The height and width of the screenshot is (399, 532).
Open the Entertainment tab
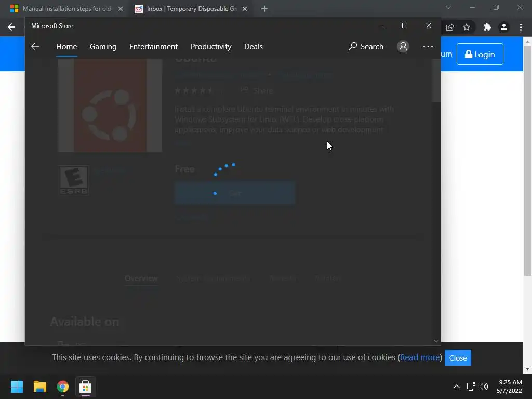[153, 46]
